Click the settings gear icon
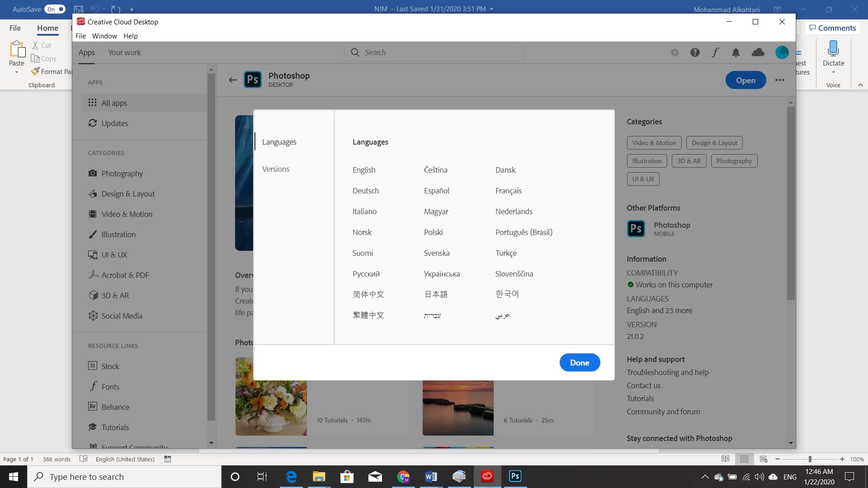The height and width of the screenshot is (488, 868). pyautogui.click(x=675, y=52)
